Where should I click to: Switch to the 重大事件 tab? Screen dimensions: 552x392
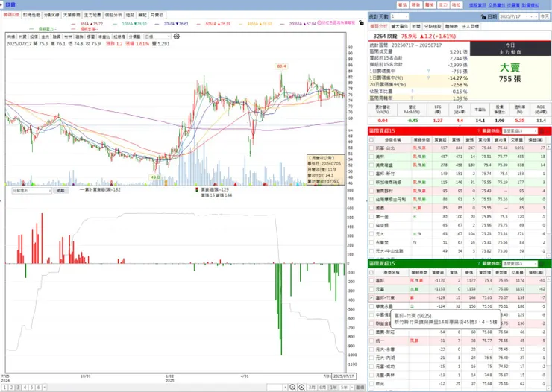coord(399,26)
